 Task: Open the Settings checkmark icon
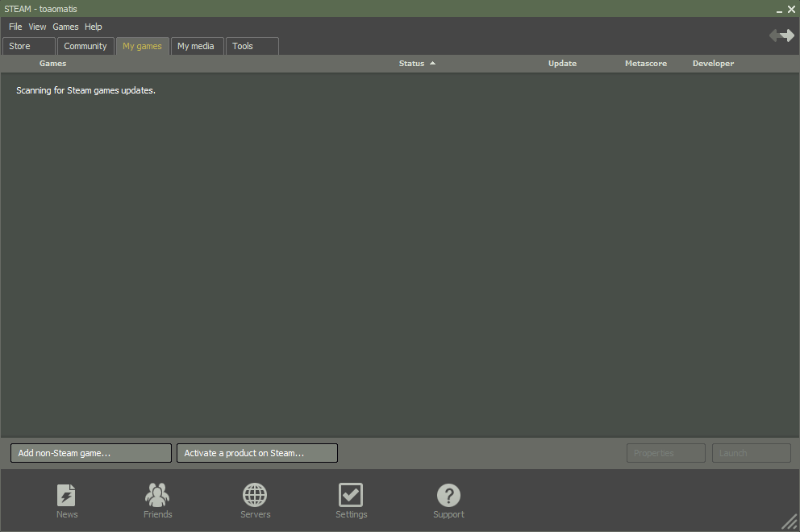[351, 495]
